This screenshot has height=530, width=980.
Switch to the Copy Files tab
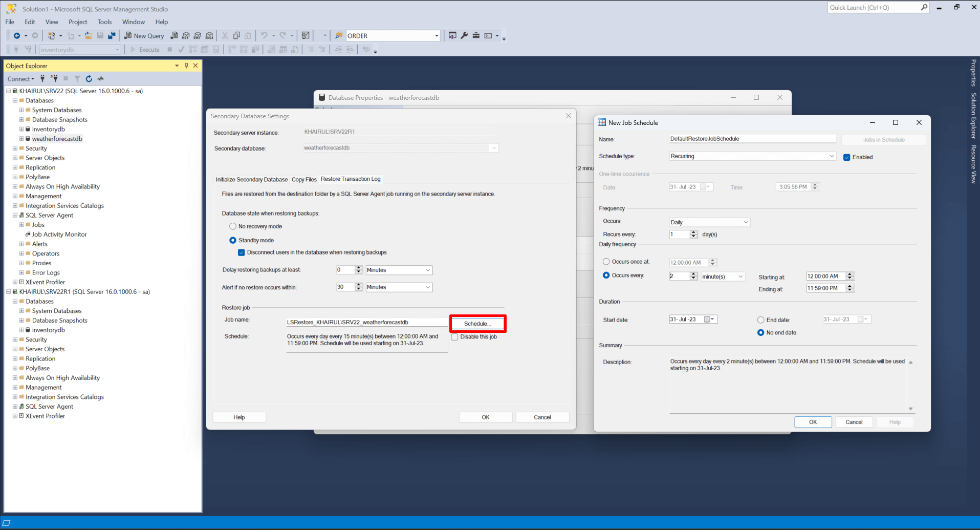(304, 179)
